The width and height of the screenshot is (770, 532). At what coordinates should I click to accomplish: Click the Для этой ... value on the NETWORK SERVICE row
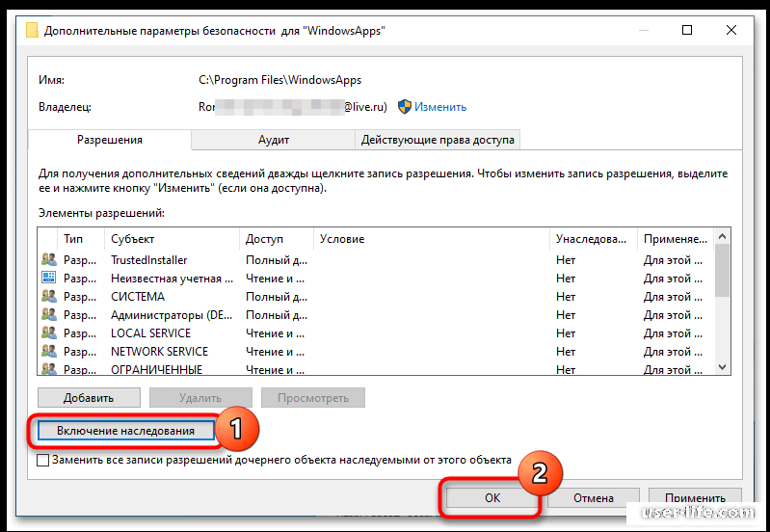point(673,352)
